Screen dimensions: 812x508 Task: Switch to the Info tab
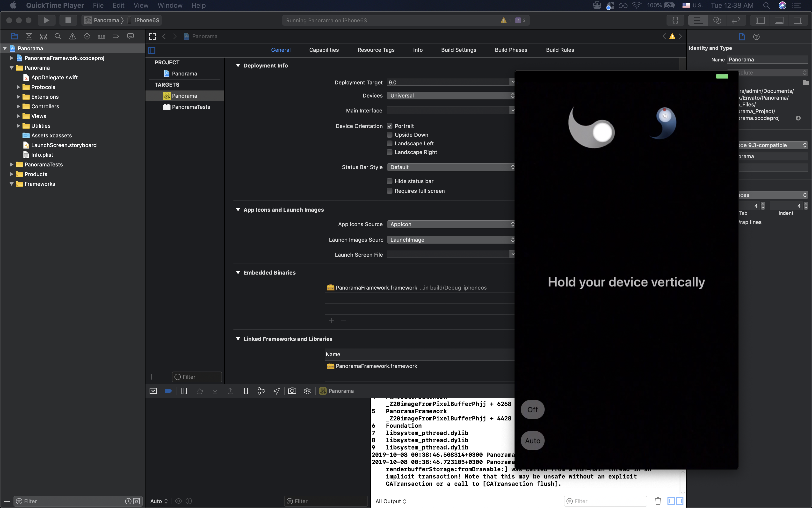(418, 50)
